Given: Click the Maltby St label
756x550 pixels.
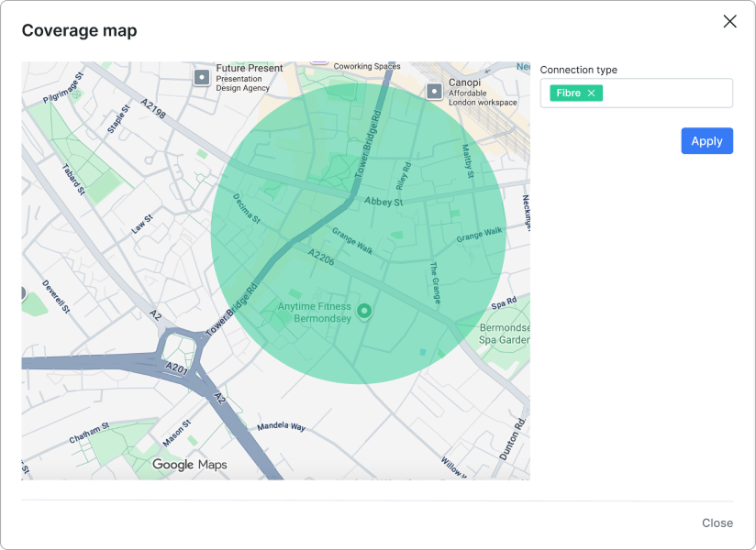Looking at the screenshot, I should pyautogui.click(x=467, y=160).
